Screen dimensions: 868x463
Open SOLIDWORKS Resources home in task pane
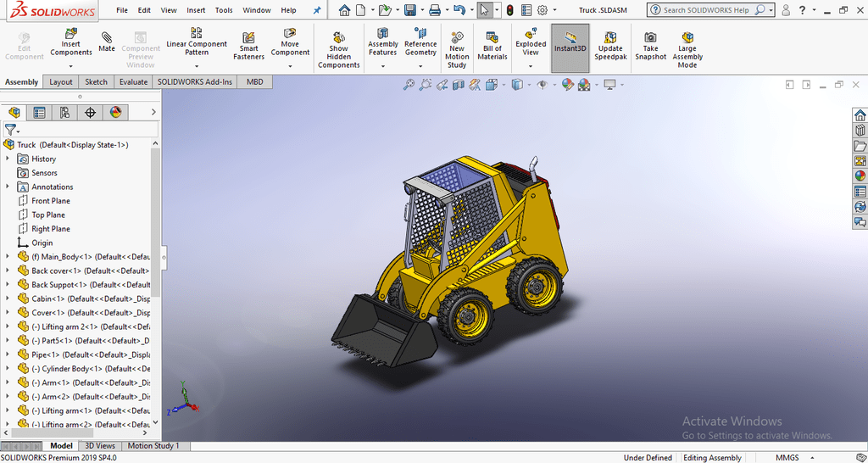(860, 115)
